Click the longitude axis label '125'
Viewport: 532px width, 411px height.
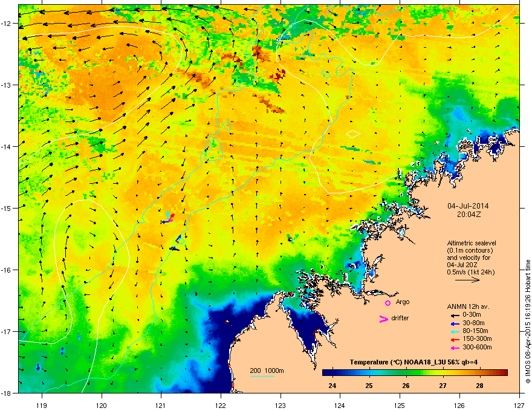[x=400, y=405]
